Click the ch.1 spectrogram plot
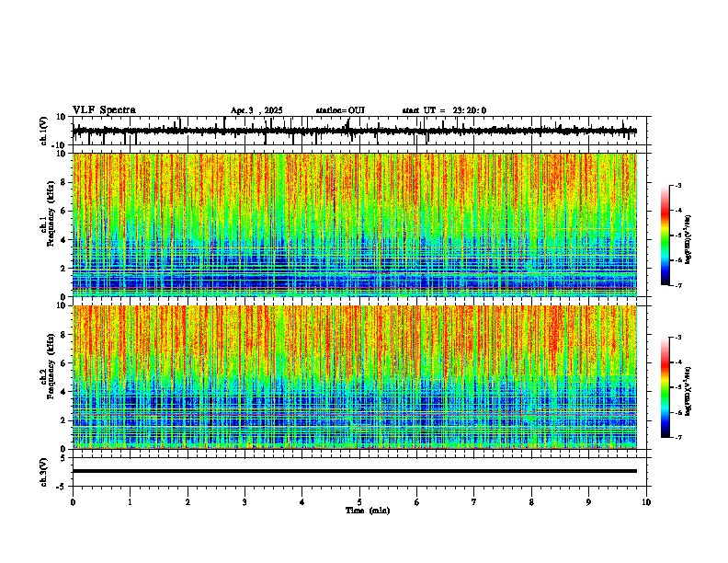The height and width of the screenshot is (563, 728). [x=355, y=224]
